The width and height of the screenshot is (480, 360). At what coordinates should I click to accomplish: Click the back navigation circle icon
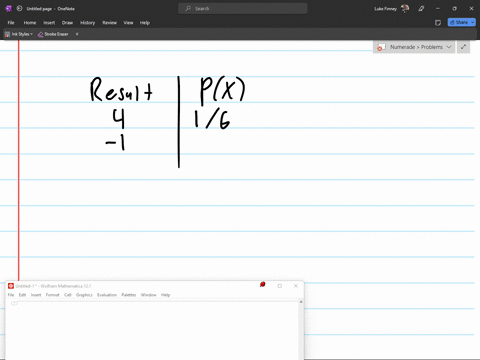[x=19, y=8]
